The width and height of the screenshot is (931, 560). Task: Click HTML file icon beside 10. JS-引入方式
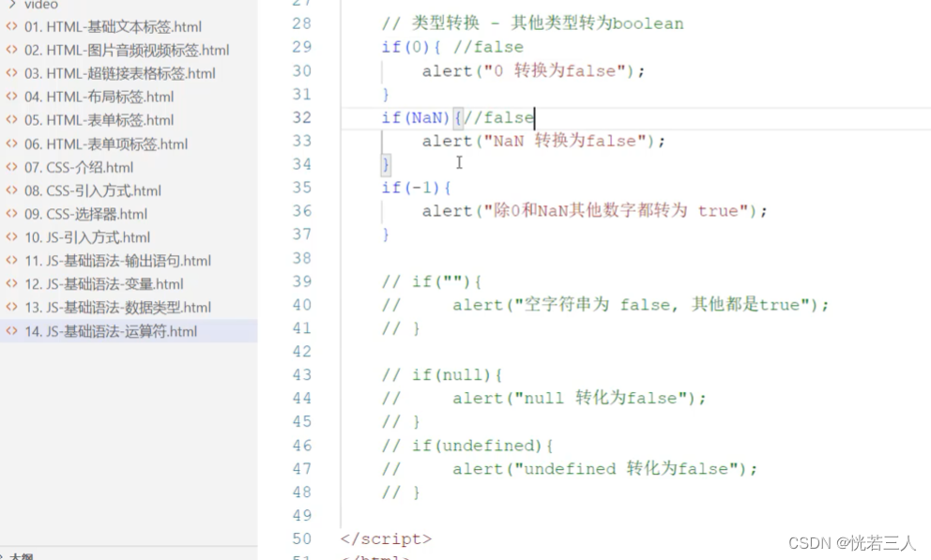11,237
